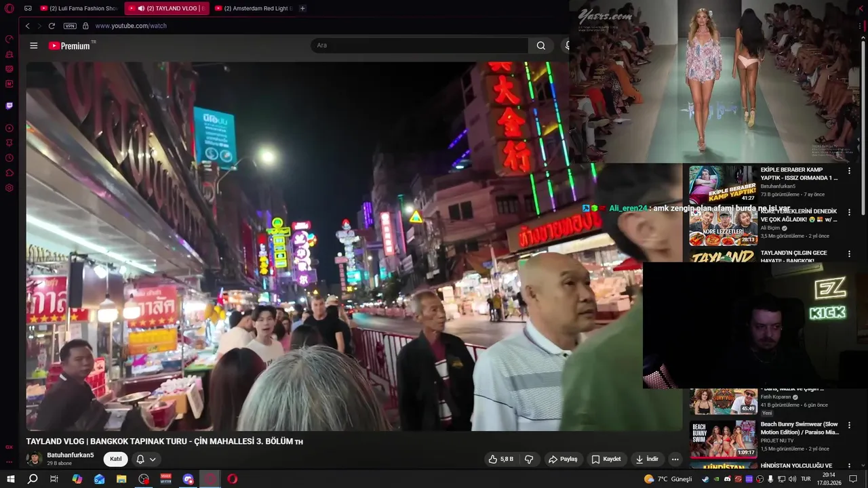Click the YouTube search magnifier button
Screen dimensions: 868x488
(540, 45)
